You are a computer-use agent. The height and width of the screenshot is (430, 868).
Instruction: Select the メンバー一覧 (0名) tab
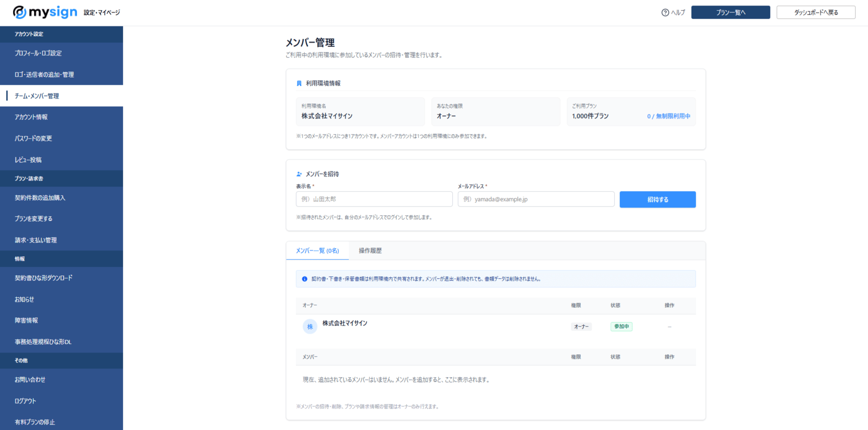pyautogui.click(x=317, y=251)
